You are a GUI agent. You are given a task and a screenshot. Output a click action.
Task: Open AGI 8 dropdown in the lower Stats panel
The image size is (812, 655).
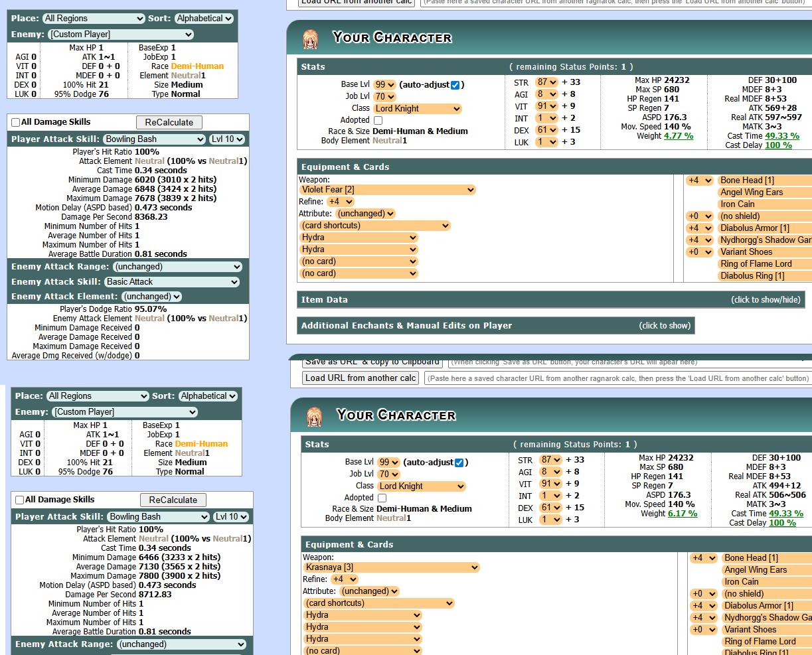point(550,472)
